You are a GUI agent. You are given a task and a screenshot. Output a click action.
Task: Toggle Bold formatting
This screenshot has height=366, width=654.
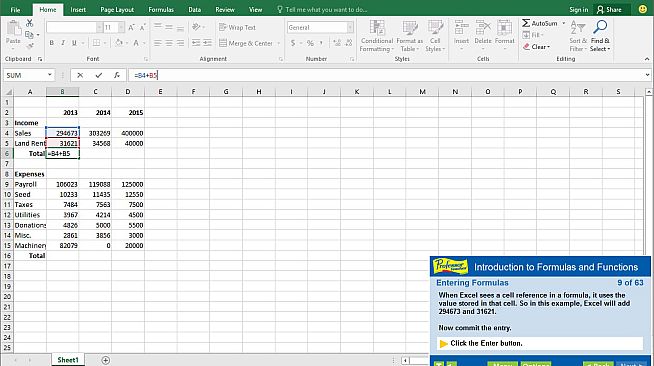[x=51, y=43]
